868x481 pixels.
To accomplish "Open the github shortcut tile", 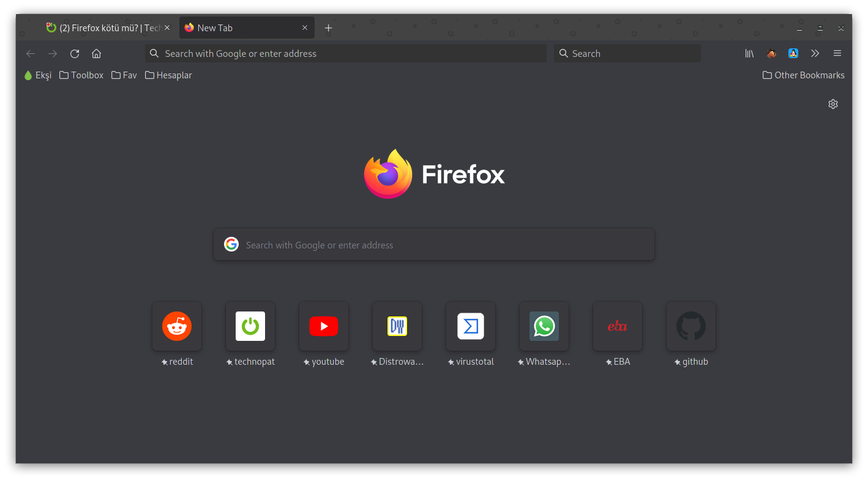I will point(691,326).
